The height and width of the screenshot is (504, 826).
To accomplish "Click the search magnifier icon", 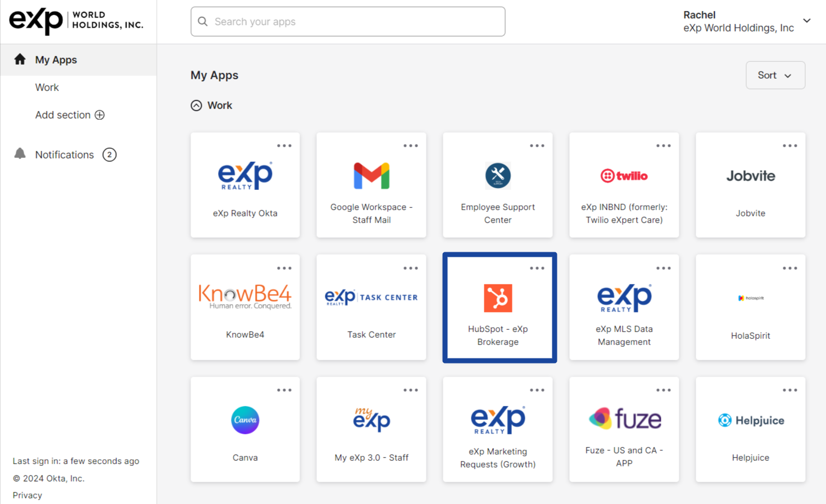I will click(x=203, y=21).
